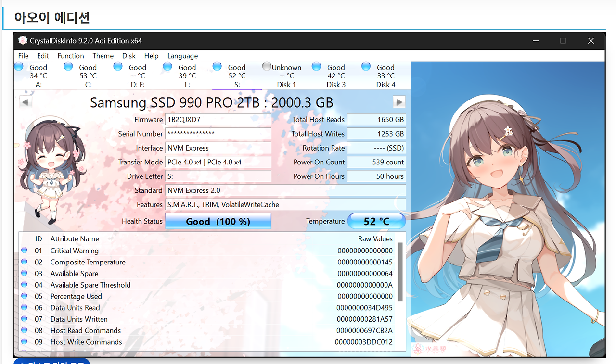Image resolution: width=616 pixels, height=364 pixels.
Task: Open the Theme menu
Action: coord(103,56)
